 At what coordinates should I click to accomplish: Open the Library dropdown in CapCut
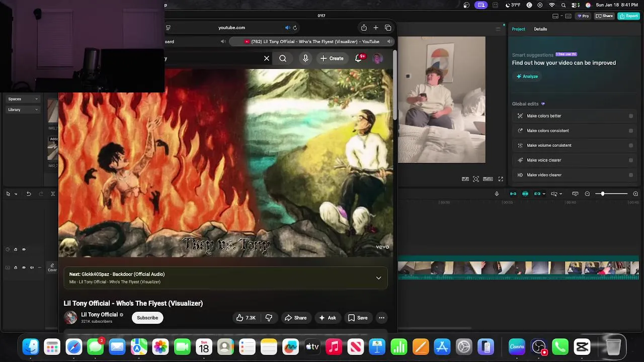pos(23,110)
